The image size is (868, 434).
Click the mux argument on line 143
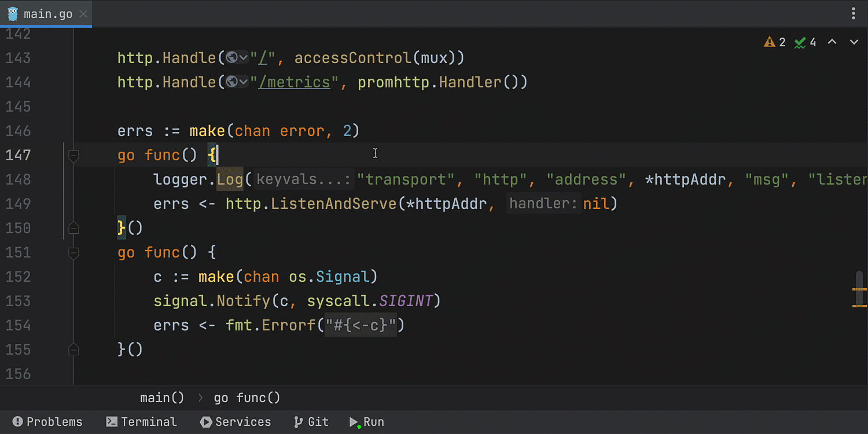coord(434,58)
